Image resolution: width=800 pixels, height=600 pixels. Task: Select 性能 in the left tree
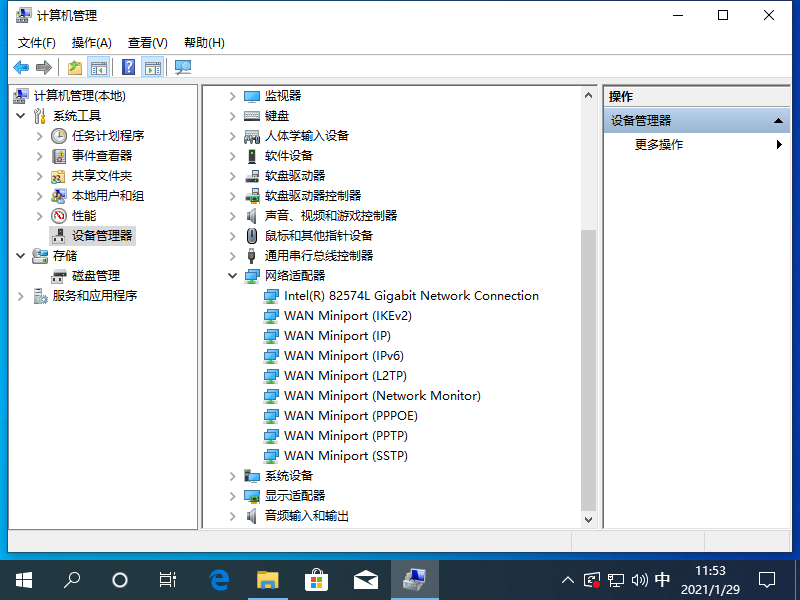84,216
